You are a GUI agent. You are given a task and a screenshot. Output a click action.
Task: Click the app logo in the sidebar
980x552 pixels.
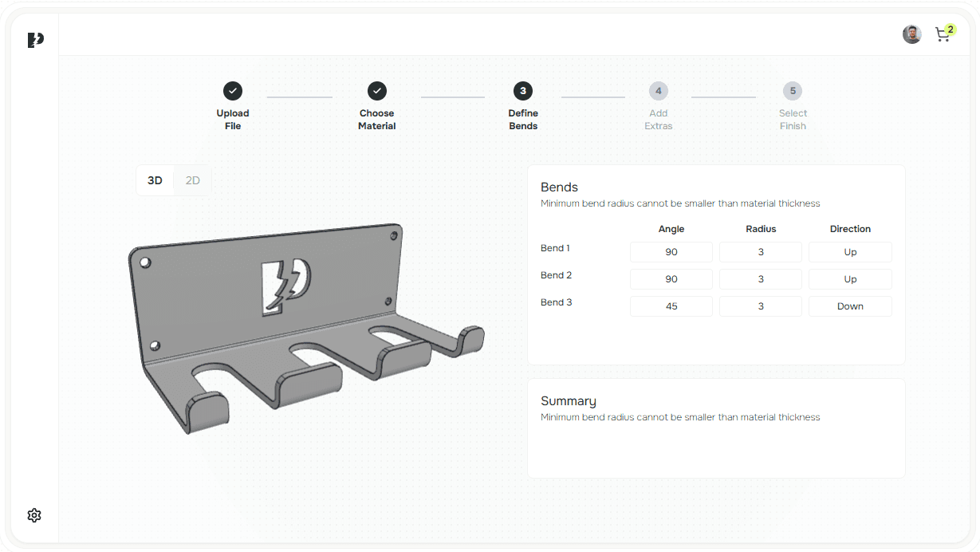pos(35,40)
